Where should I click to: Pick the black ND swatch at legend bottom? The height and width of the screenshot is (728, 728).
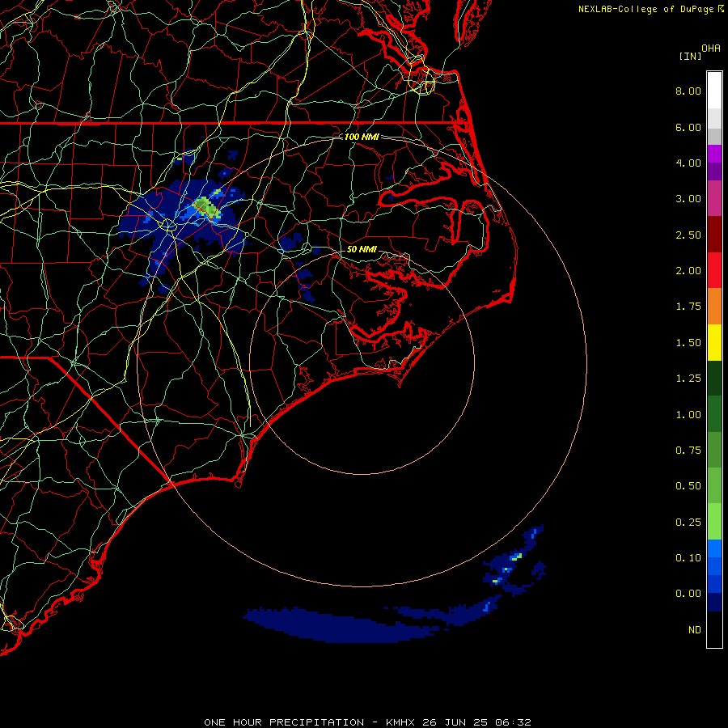click(714, 629)
